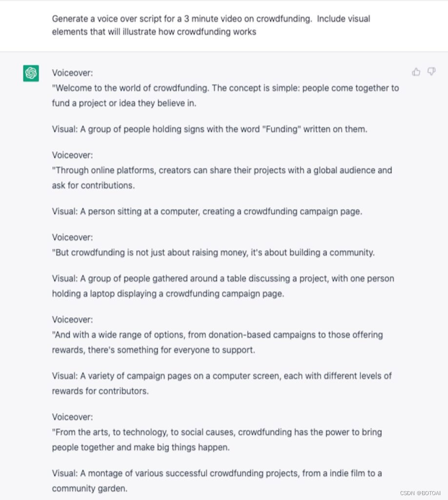
Task: Click the visual line about person at a computer
Action: pyautogui.click(x=207, y=211)
